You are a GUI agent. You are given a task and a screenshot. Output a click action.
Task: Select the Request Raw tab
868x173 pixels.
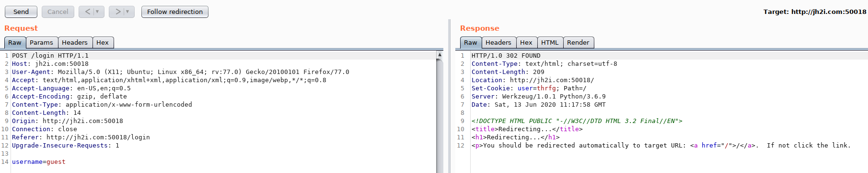(15, 42)
